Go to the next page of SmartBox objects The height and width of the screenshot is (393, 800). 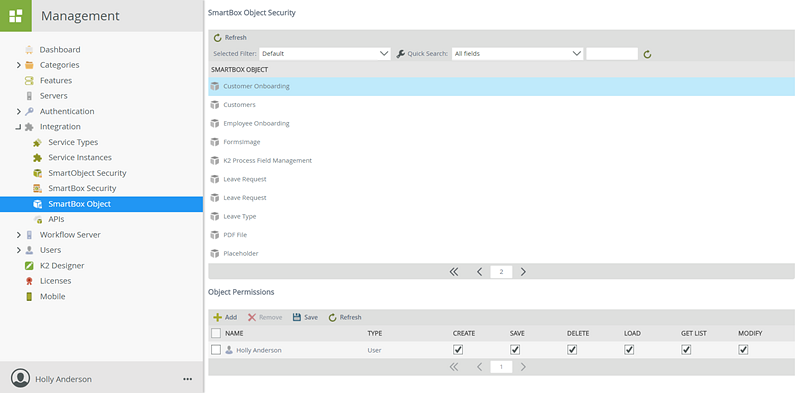(x=523, y=272)
